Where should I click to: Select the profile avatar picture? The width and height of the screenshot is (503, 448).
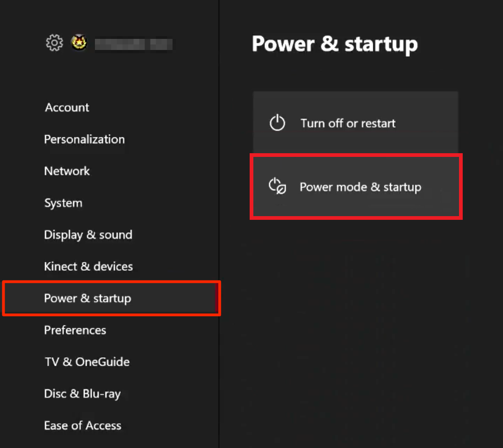(x=79, y=42)
